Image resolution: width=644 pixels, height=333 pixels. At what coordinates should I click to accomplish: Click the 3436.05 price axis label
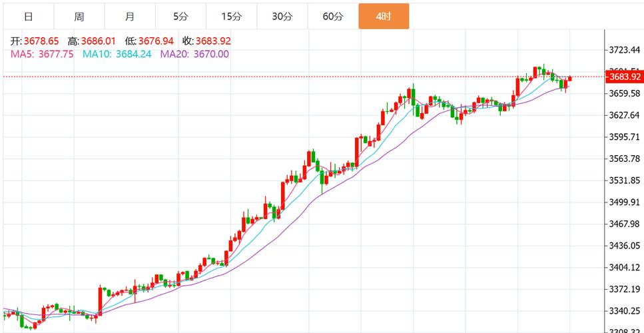[624, 246]
